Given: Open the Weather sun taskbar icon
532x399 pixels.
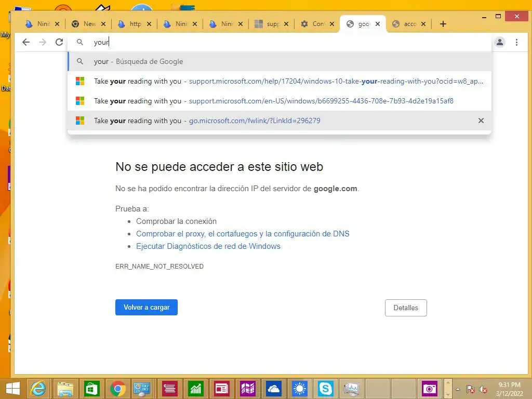Looking at the screenshot, I should (300, 389).
